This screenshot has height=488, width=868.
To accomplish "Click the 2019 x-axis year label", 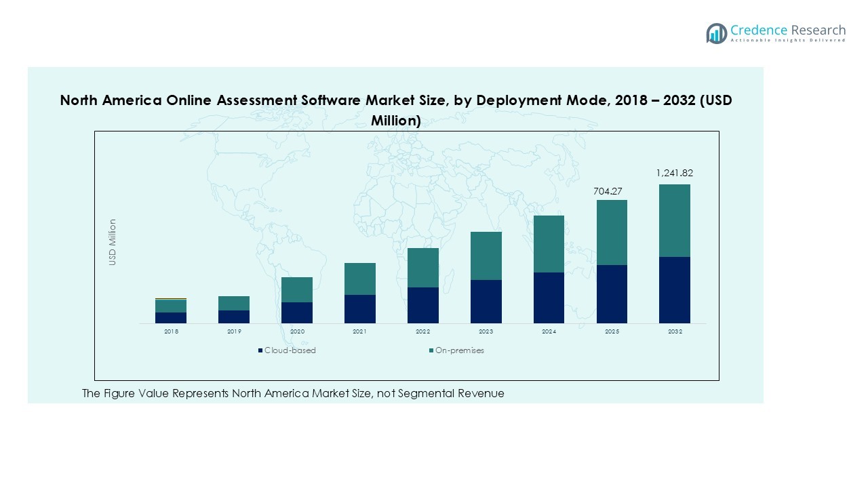I will [234, 331].
